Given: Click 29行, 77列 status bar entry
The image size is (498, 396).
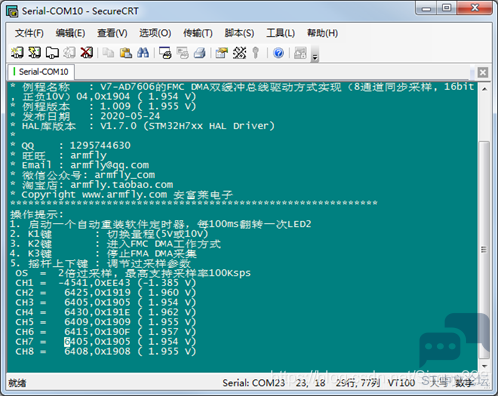Looking at the screenshot, I should click(x=358, y=383).
